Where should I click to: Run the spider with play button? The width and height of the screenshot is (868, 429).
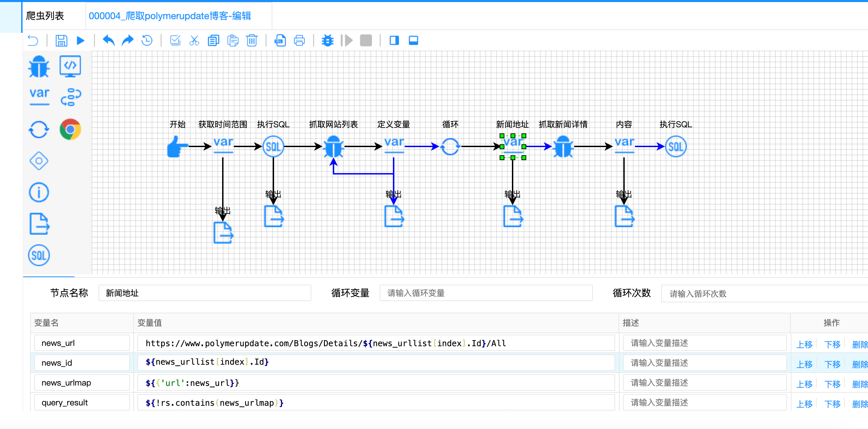(x=81, y=41)
